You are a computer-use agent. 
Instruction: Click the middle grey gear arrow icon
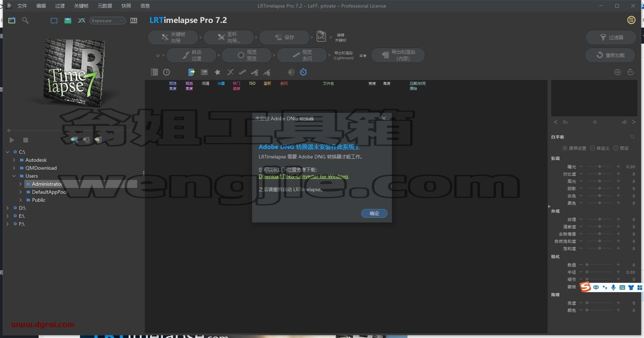pos(86,140)
